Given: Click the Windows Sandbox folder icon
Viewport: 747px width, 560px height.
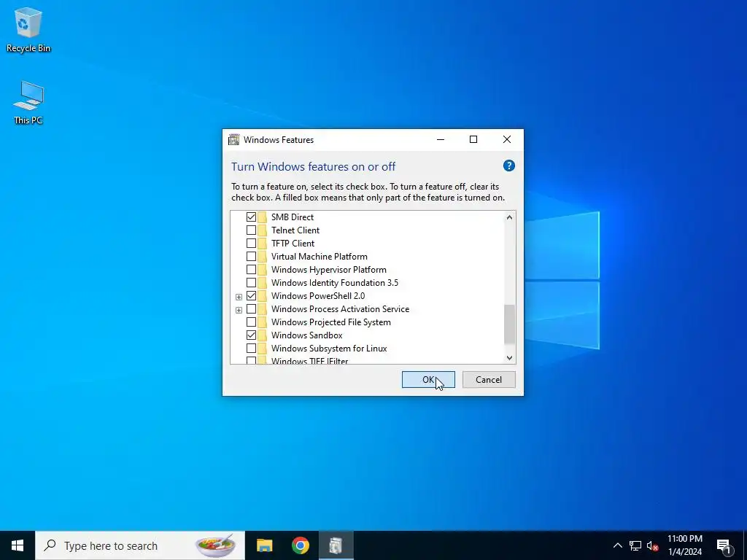Looking at the screenshot, I should 263,335.
